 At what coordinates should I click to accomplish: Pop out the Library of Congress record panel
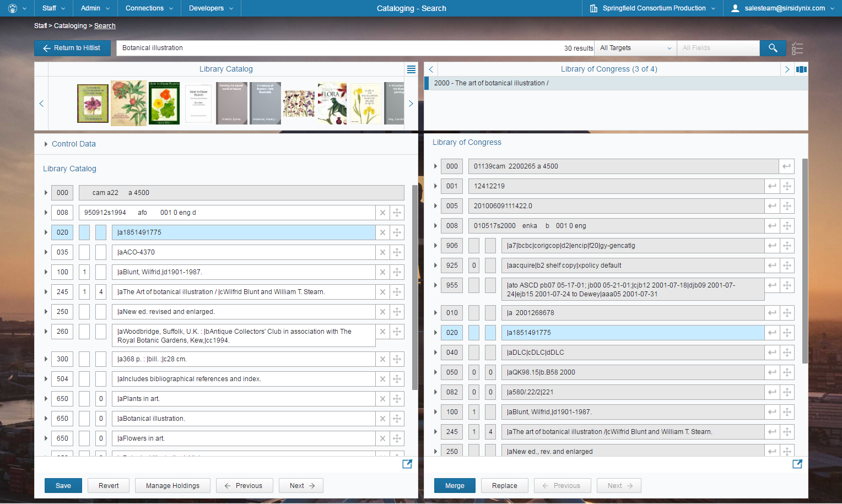(797, 464)
